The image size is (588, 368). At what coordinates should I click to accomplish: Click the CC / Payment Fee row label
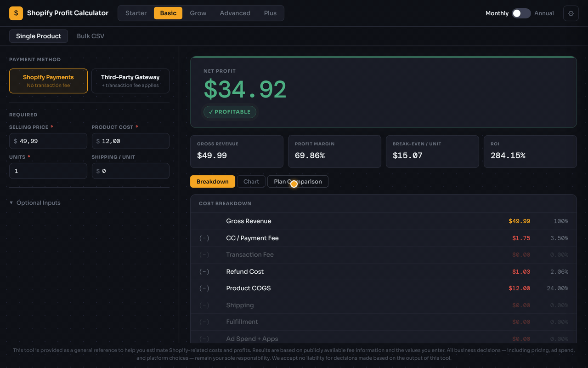252,238
